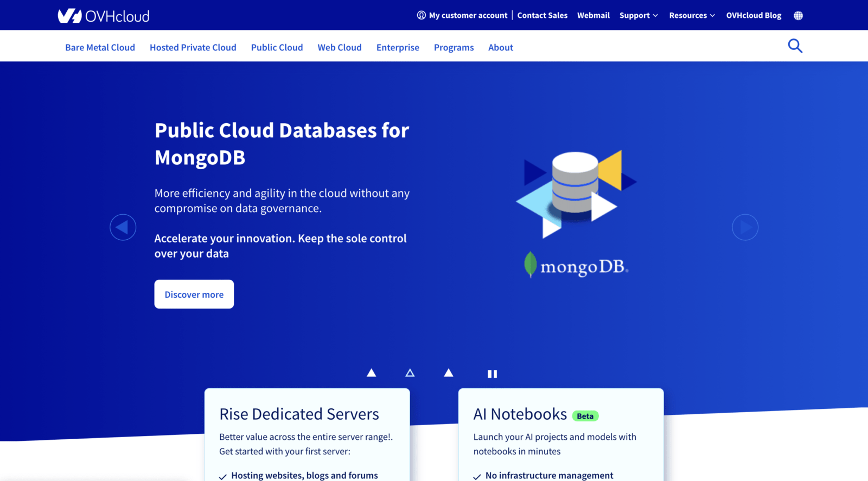This screenshot has height=481, width=868.
Task: Click the Beta badge on AI Notebooks
Action: tap(585, 416)
